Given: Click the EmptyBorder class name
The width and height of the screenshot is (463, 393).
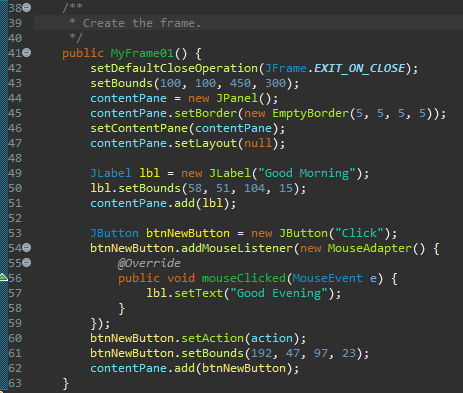Looking at the screenshot, I should [310, 113].
